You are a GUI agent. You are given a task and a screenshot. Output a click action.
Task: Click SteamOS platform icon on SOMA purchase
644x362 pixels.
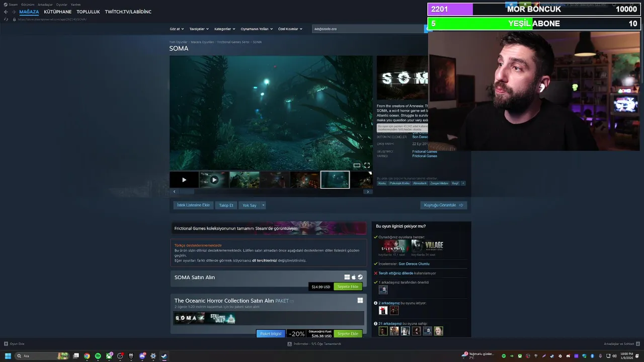point(360,277)
